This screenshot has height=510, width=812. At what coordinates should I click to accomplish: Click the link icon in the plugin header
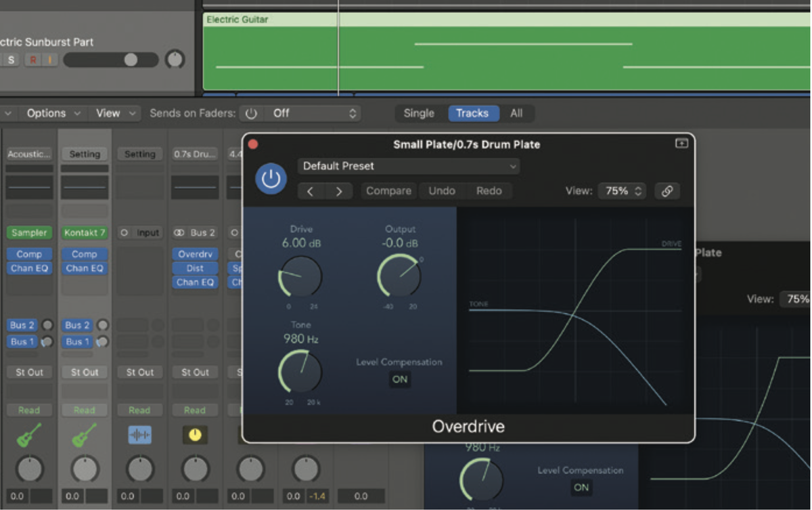click(x=667, y=190)
